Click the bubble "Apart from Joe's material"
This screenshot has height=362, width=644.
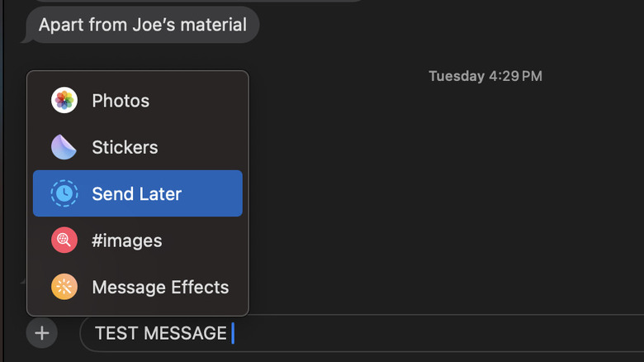click(x=142, y=25)
